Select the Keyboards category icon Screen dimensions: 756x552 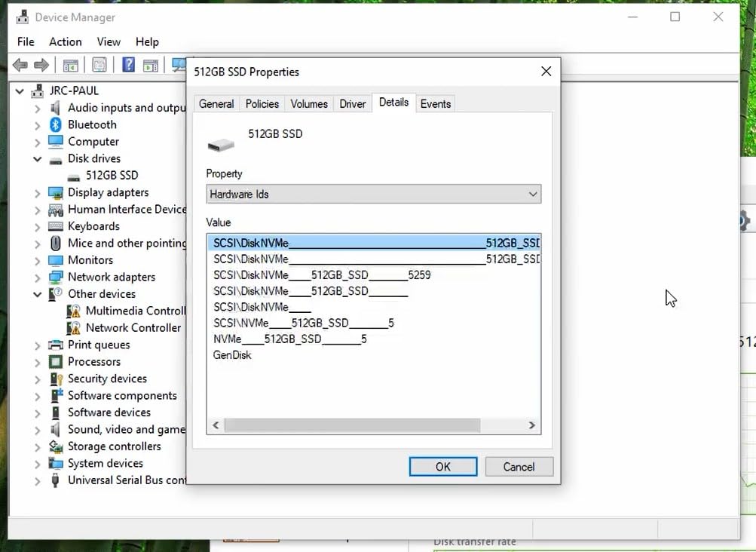pyautogui.click(x=56, y=226)
